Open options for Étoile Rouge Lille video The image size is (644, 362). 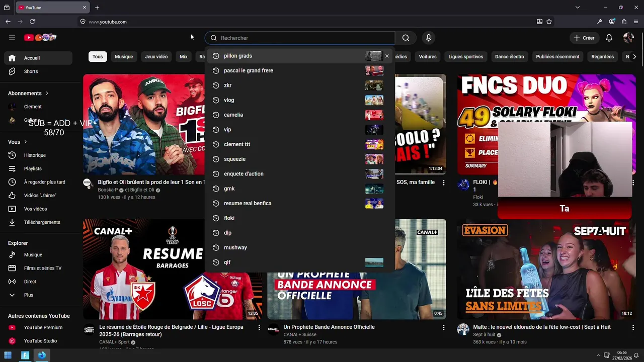[x=259, y=327]
